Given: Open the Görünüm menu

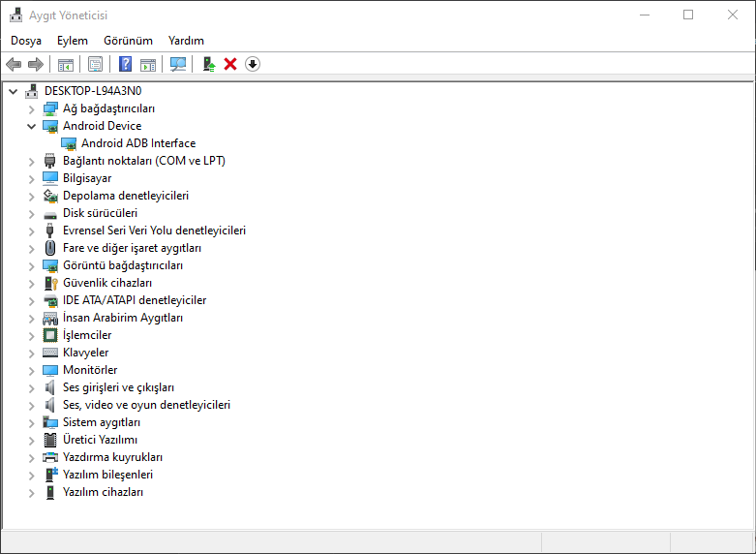Looking at the screenshot, I should pyautogui.click(x=128, y=41).
